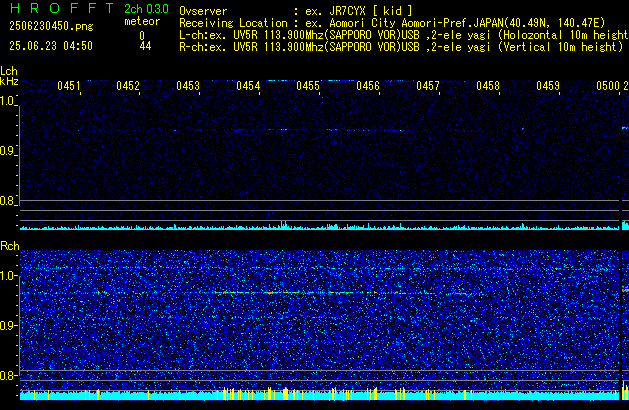The width and height of the screenshot is (629, 410).
Task: Click the 0456 time marker
Action: [x=368, y=86]
